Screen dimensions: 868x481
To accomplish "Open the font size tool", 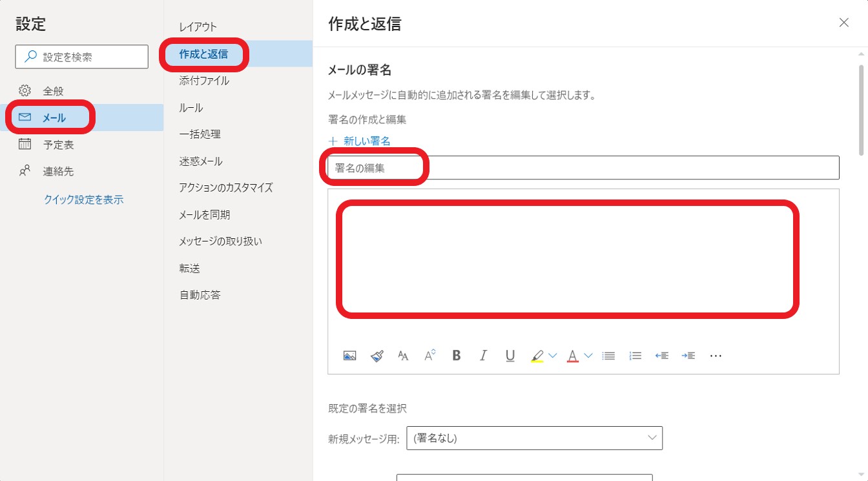I will [404, 355].
